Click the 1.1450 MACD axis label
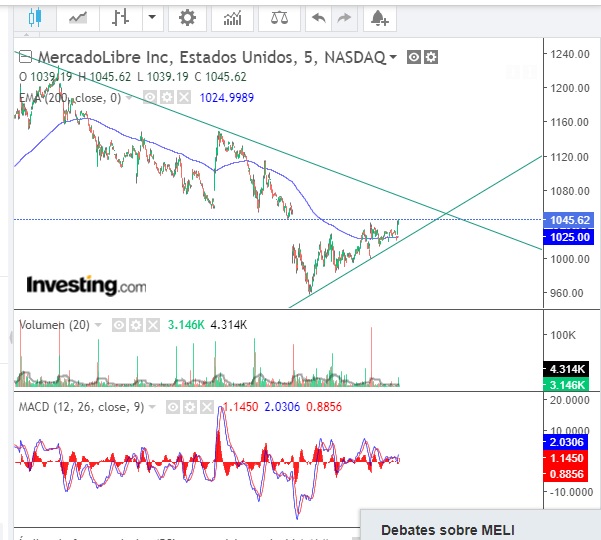The height and width of the screenshot is (540, 601). pyautogui.click(x=566, y=458)
